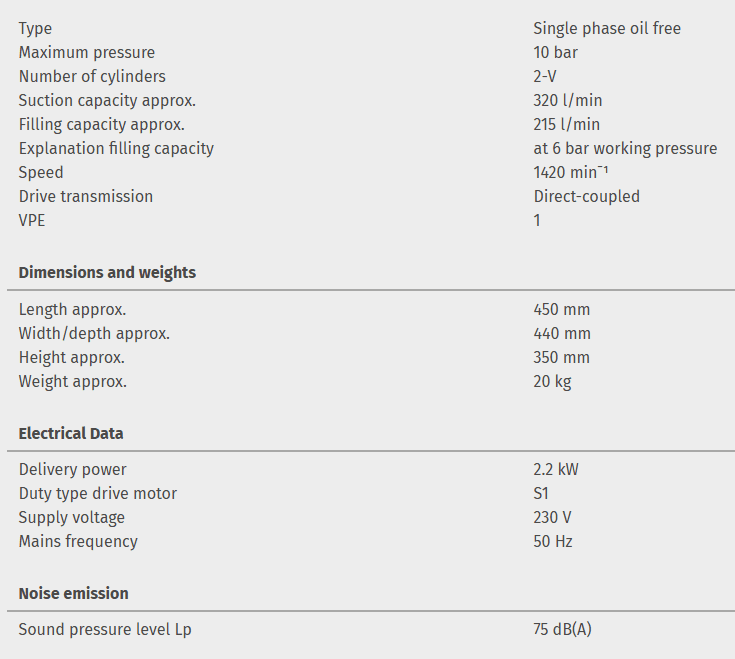Click the 'VPE' row label
The width and height of the screenshot is (735, 659).
32,220
